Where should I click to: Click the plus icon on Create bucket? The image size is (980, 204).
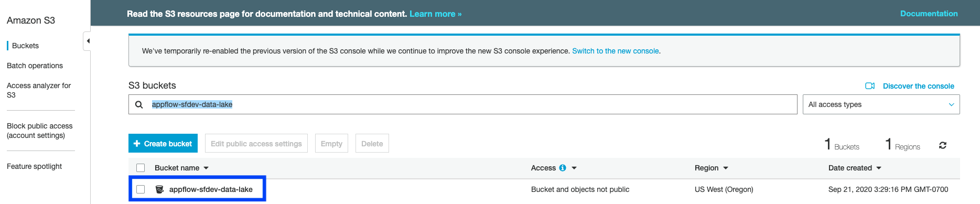137,144
